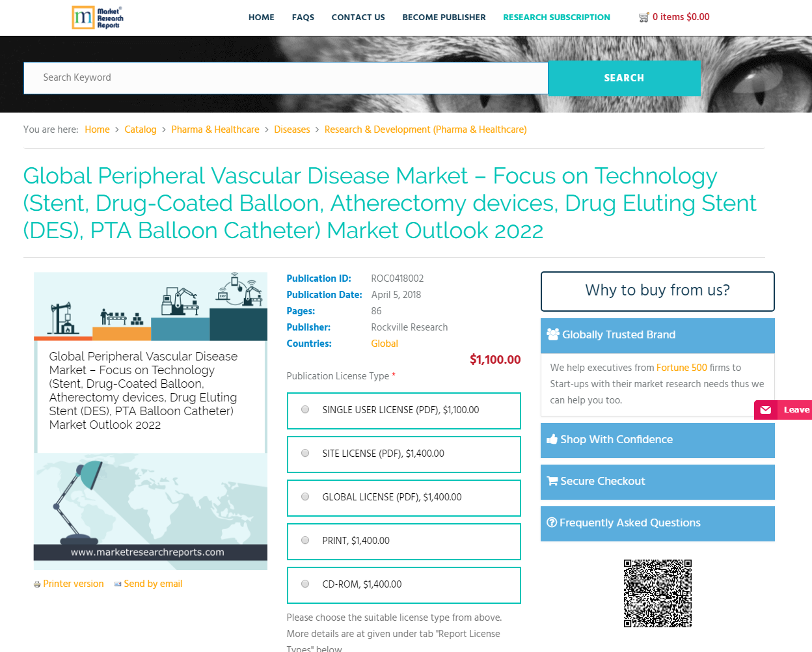The width and height of the screenshot is (812, 652).
Task: Open the Research & Development breadcrumb link
Action: tap(426, 129)
